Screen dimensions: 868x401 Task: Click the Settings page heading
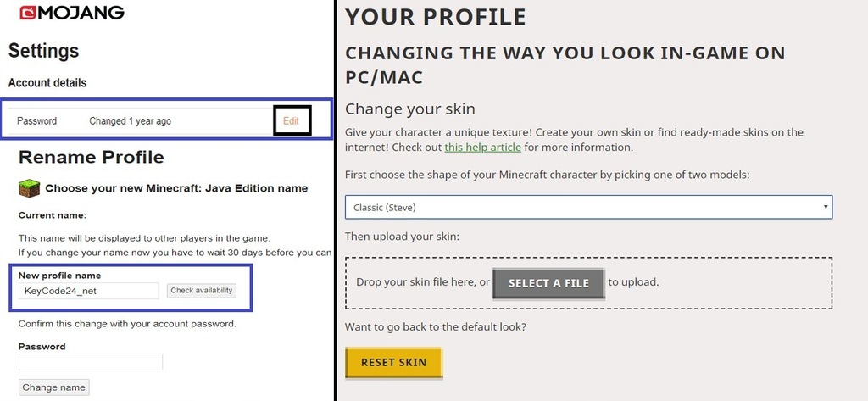[44, 51]
